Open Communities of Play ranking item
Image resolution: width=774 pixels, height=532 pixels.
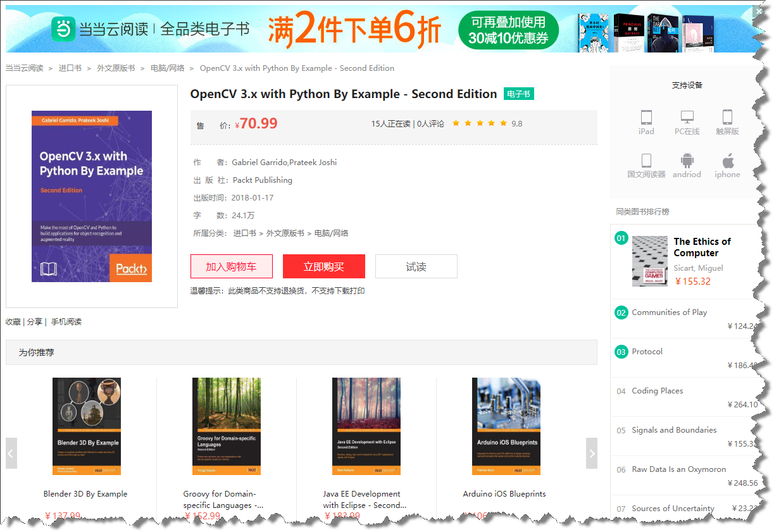670,312
